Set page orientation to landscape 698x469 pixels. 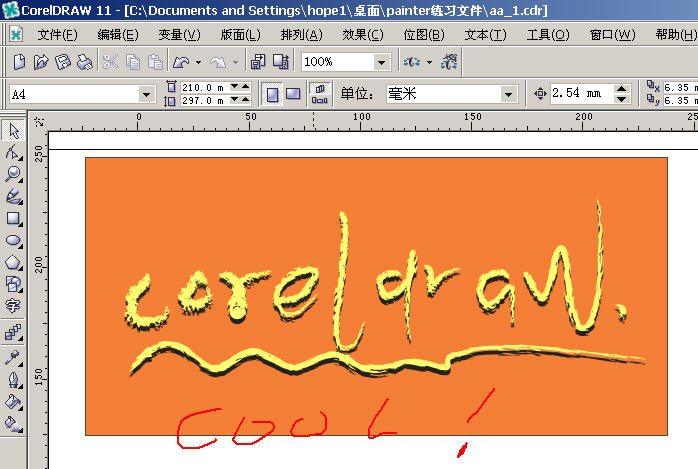pos(293,94)
